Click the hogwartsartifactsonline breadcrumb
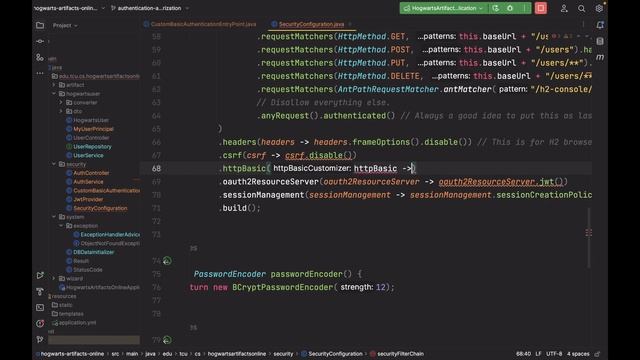 point(237,354)
